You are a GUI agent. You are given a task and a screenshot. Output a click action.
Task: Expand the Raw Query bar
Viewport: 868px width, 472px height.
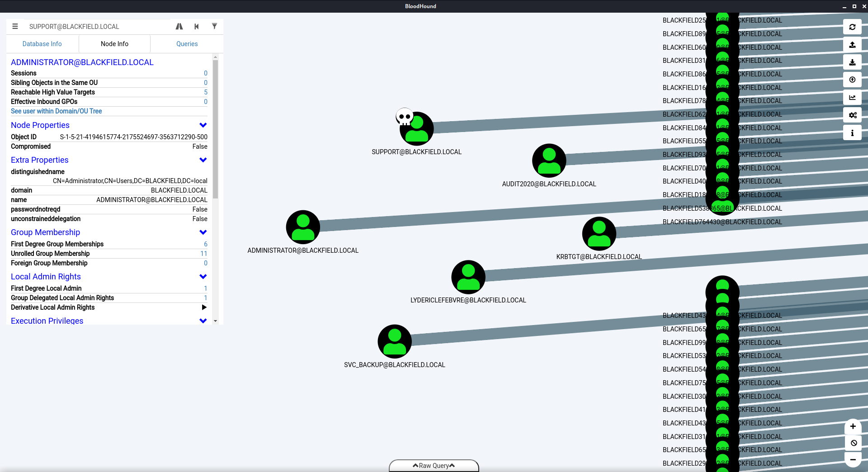(434, 466)
